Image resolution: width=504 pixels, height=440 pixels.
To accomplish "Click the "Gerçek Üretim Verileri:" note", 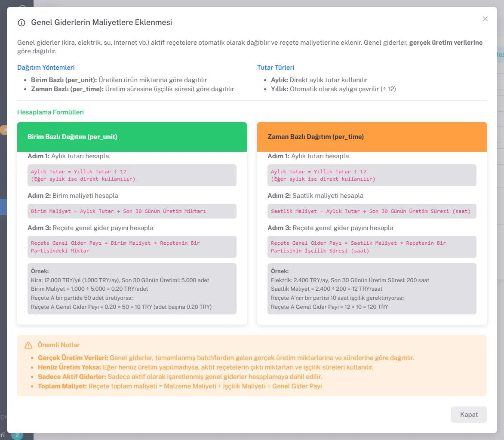I will (226, 358).
